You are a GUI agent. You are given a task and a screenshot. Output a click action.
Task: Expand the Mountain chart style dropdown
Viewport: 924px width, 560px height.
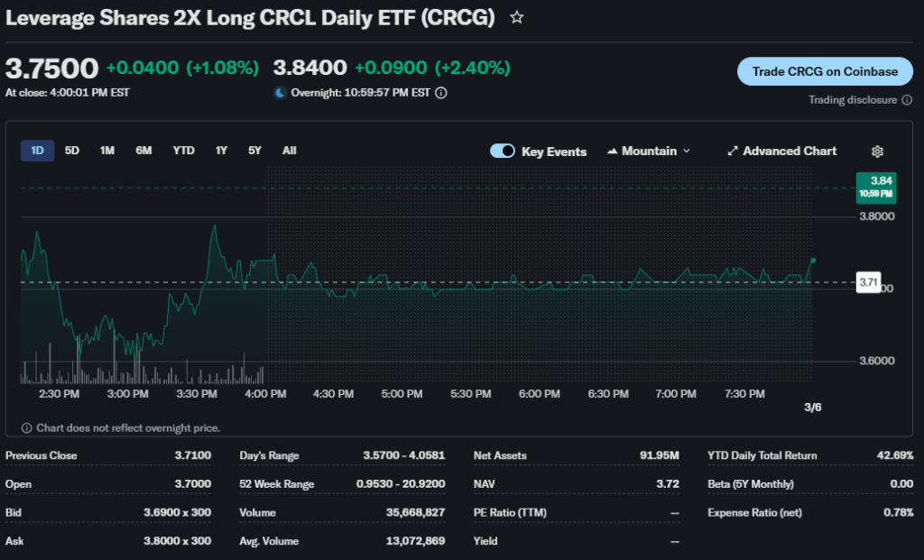[686, 151]
